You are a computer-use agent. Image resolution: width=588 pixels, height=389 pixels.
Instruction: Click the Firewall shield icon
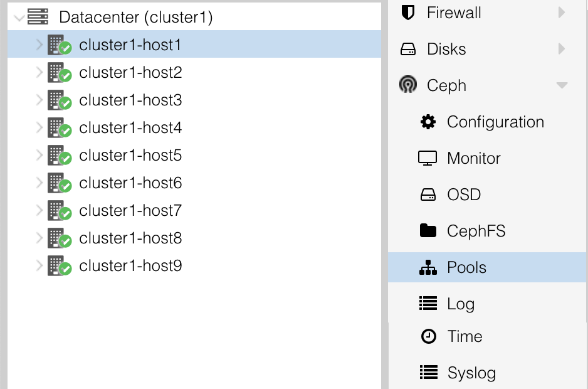(408, 13)
